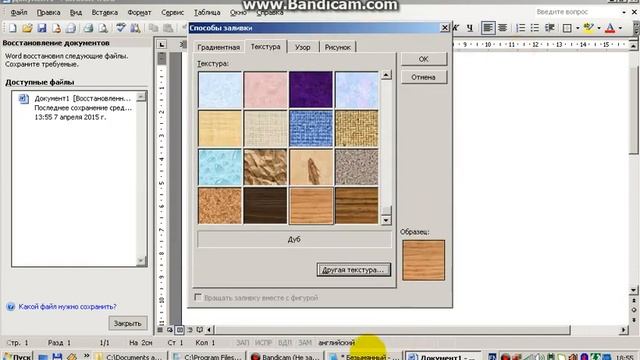The height and width of the screenshot is (360, 640).
Task: Open the Вид menu
Action: 76,13
